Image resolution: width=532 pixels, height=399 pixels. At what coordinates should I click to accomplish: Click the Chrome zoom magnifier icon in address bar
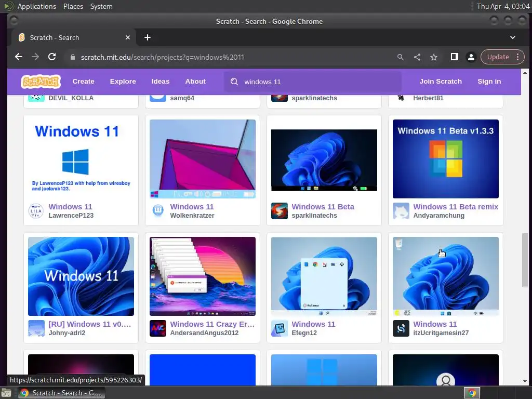coord(401,57)
